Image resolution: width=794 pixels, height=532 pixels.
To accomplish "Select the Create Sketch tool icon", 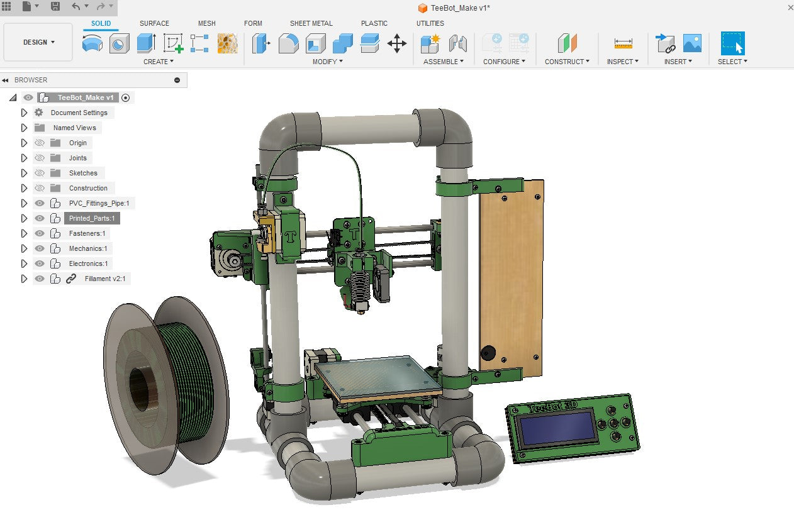I will (173, 43).
